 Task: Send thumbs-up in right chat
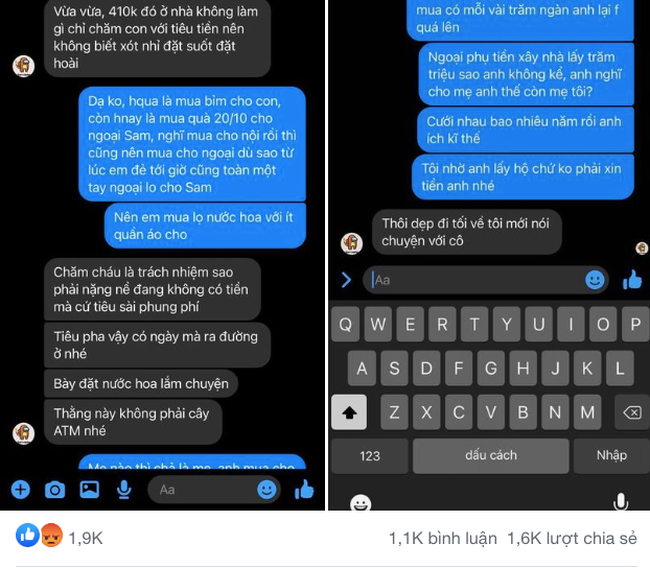(x=632, y=280)
